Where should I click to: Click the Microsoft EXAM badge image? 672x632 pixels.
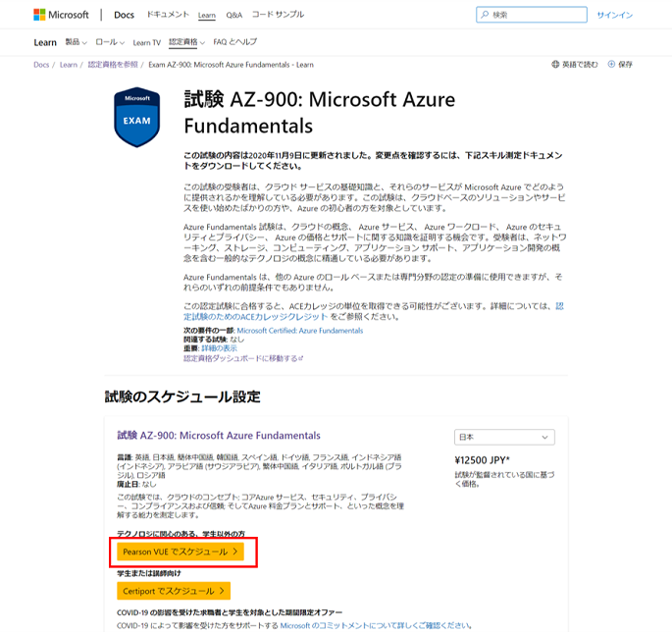(x=136, y=118)
